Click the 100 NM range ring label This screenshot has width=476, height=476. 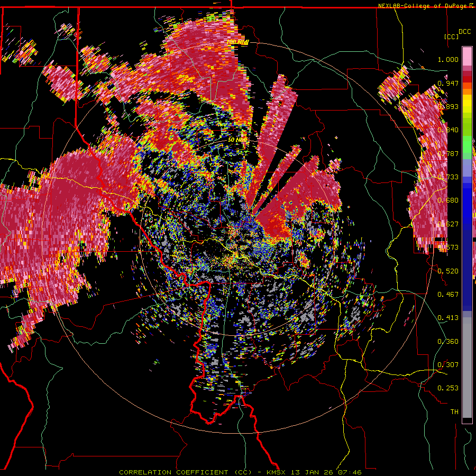pos(237,42)
